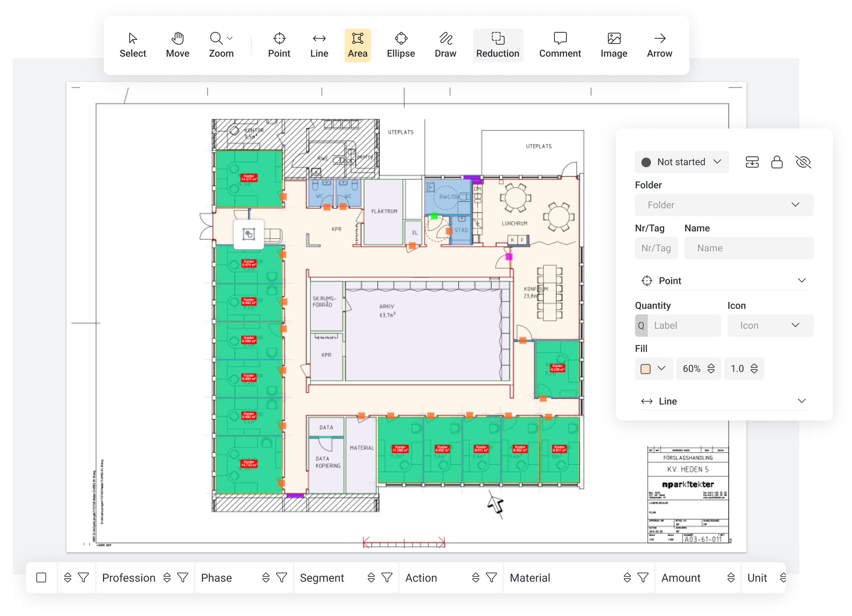Viewport: 852px width, 616px height.
Task: Click the Reduction tool
Action: (x=497, y=45)
